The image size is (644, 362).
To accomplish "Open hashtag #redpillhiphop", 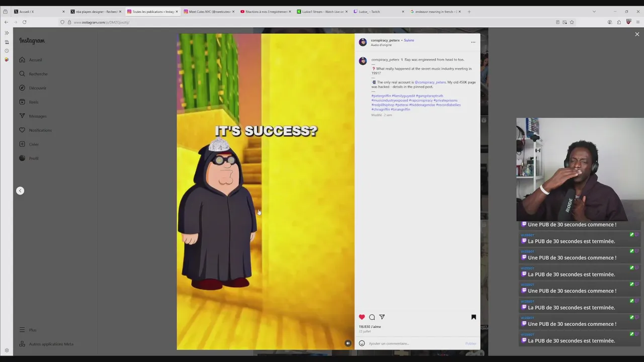I will coord(383,105).
